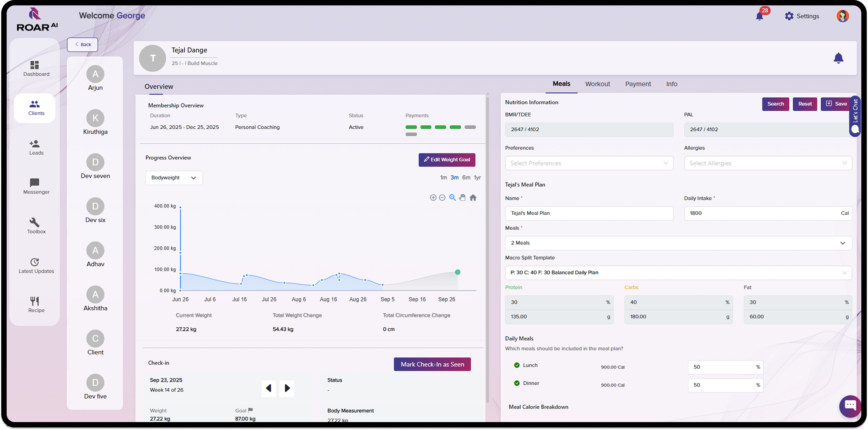
Task: Switch to the Workout tab
Action: click(597, 84)
